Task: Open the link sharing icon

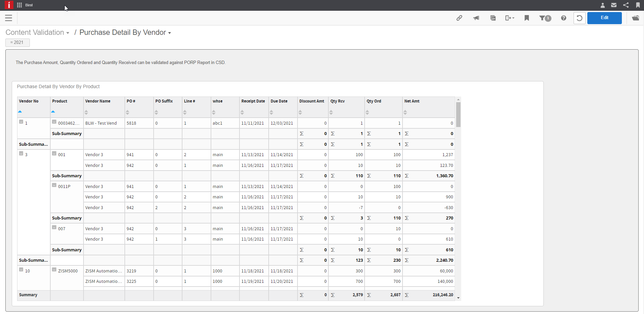Action: (459, 18)
